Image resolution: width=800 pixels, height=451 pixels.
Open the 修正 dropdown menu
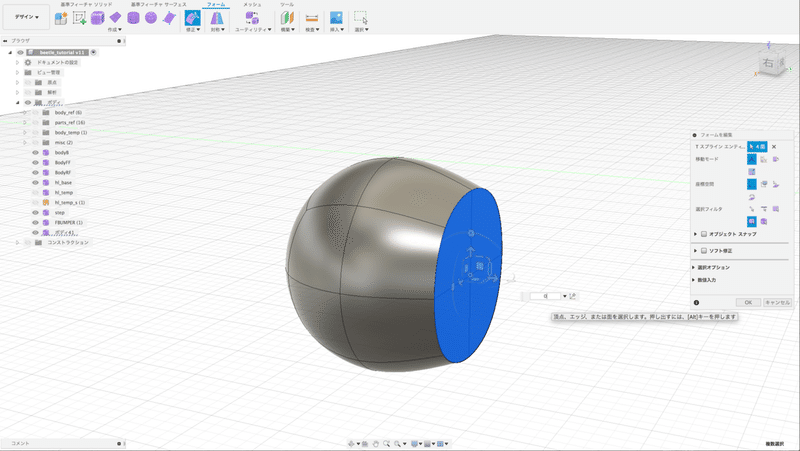[193, 30]
